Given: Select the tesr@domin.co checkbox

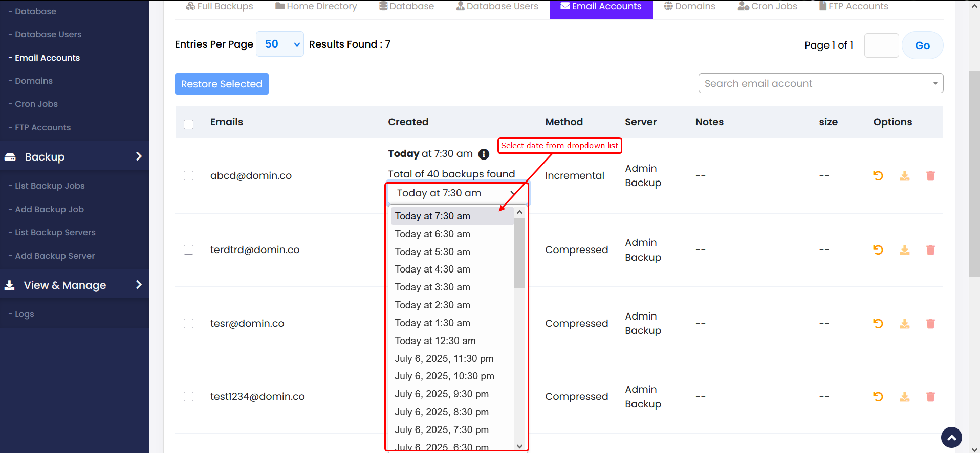Looking at the screenshot, I should pyautogui.click(x=189, y=324).
